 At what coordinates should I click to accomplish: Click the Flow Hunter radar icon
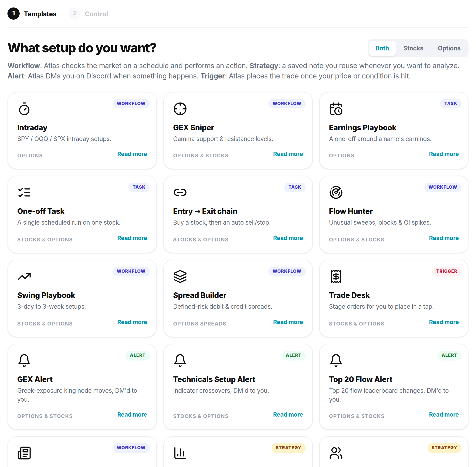tap(336, 192)
